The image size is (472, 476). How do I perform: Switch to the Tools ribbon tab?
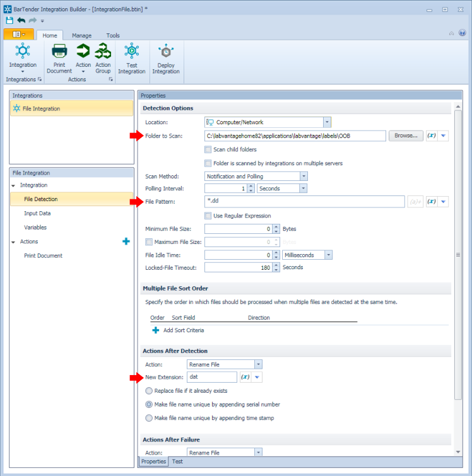tap(113, 35)
